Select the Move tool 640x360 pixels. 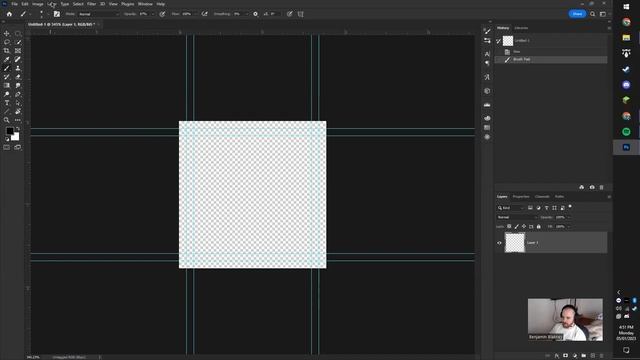click(x=7, y=33)
